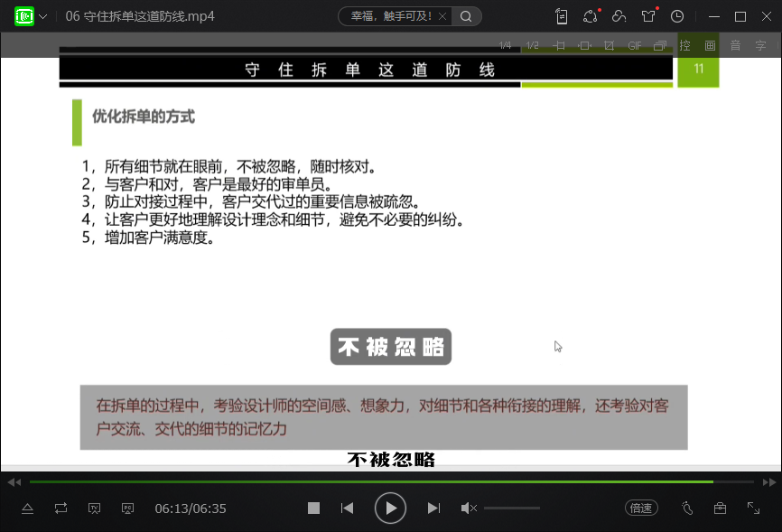Unmute the speaker icon
Screen dimensions: 782x532
[x=469, y=509]
